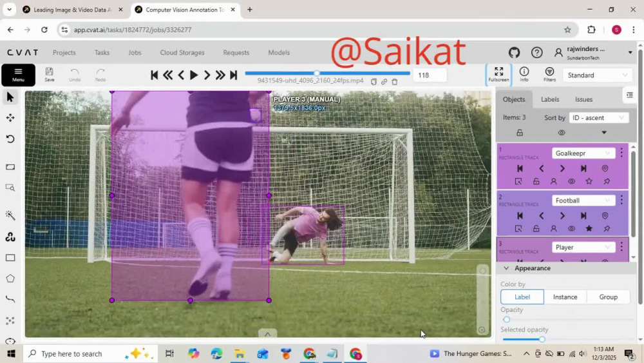Open the Projects page
The width and height of the screenshot is (644, 363).
(64, 53)
